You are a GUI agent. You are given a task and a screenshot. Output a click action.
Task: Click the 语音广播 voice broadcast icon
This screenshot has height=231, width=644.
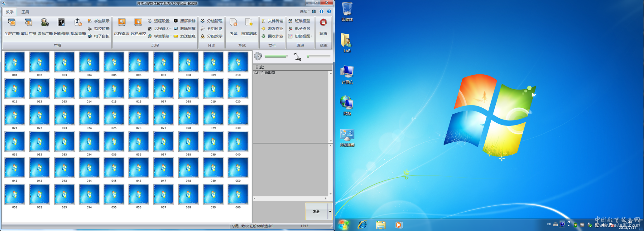point(45,27)
